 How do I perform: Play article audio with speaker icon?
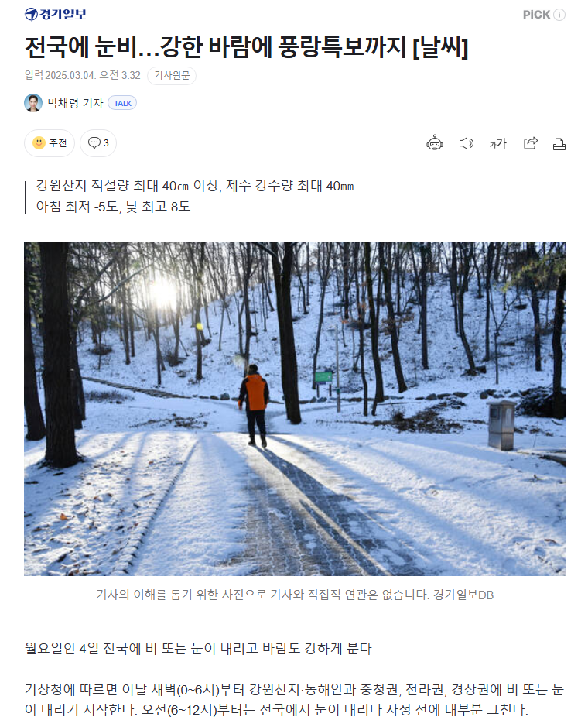point(466,143)
